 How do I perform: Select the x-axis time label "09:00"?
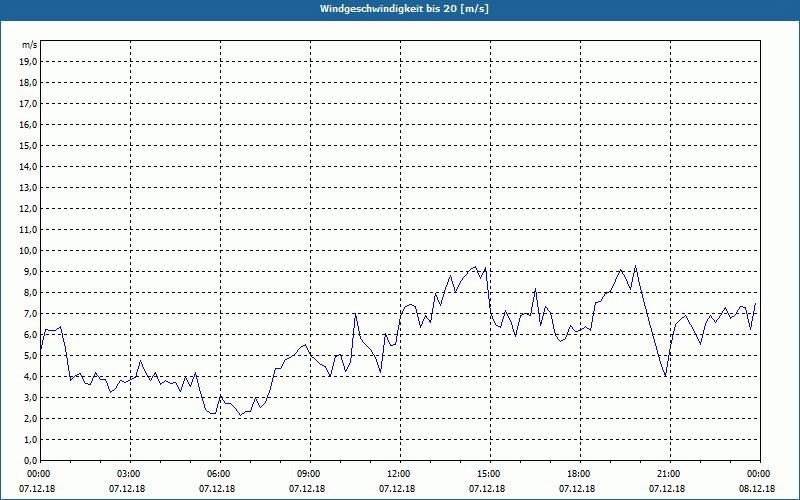[x=309, y=474]
